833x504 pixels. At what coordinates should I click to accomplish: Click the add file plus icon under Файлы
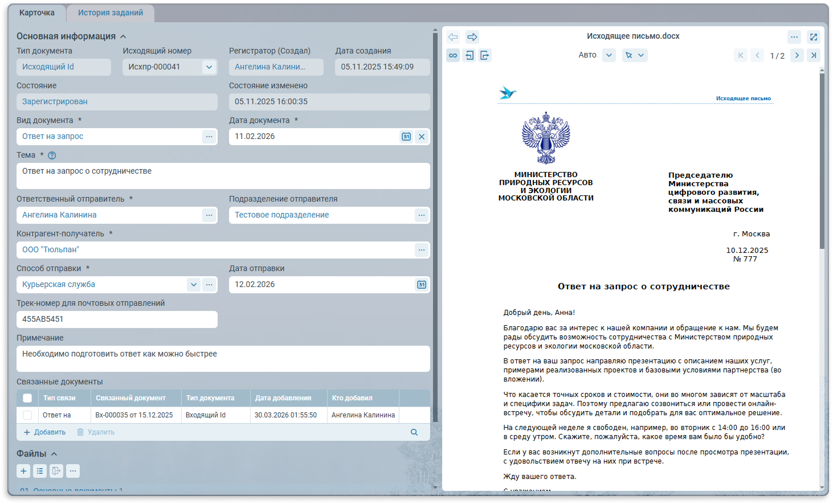23,471
